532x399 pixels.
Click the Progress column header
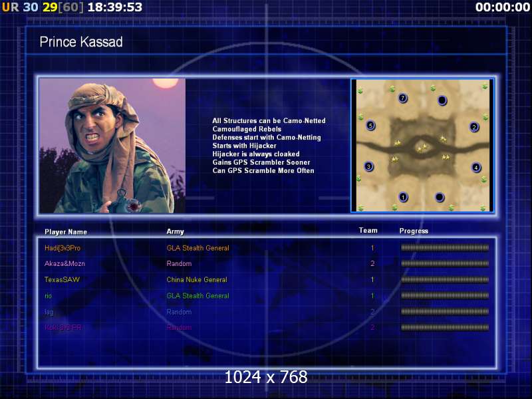click(x=414, y=231)
